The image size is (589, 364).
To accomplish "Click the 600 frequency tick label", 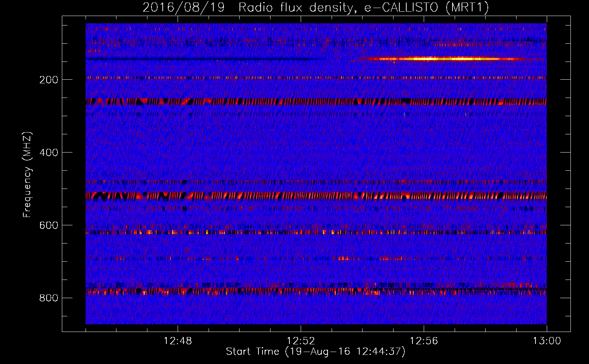I will click(49, 225).
